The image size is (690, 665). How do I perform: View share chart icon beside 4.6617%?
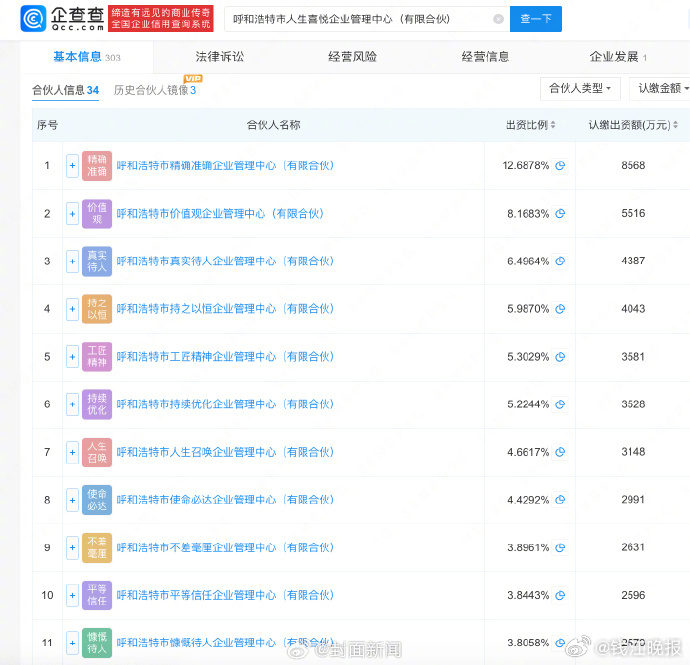(x=560, y=452)
